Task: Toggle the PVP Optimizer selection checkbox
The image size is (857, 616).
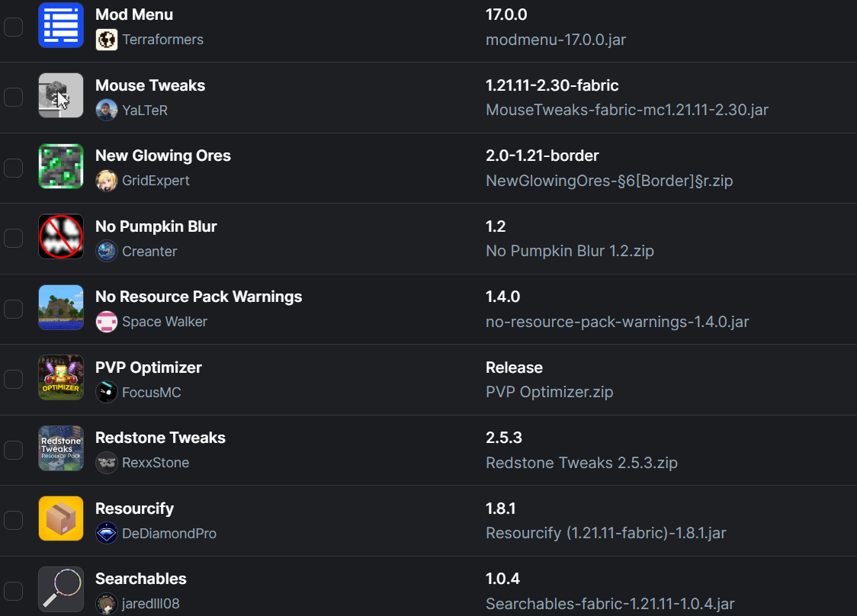Action: coord(13,380)
